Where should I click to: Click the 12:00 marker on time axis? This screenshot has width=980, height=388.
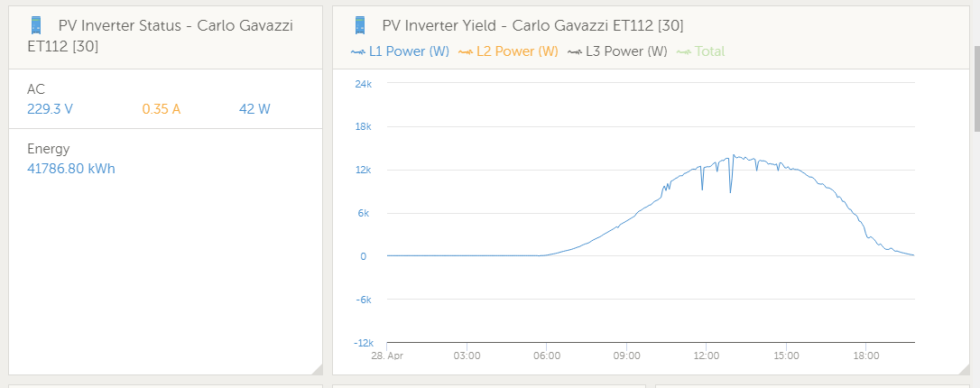click(706, 356)
